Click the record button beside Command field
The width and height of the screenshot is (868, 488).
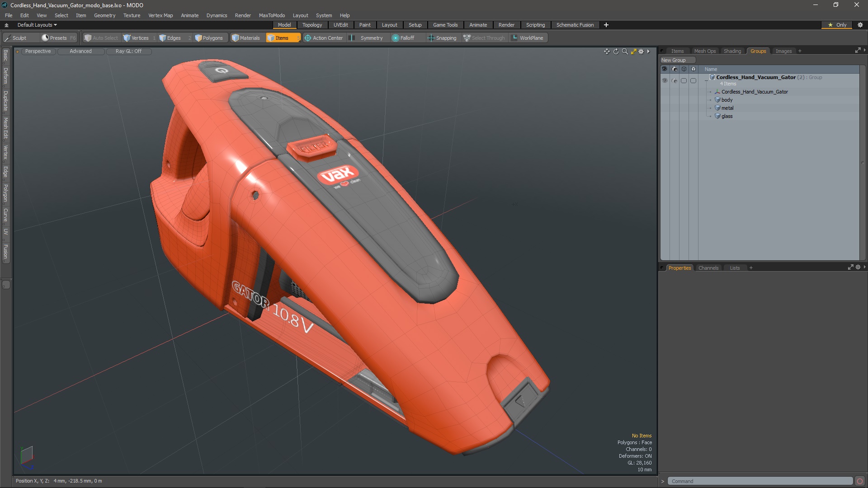click(860, 481)
